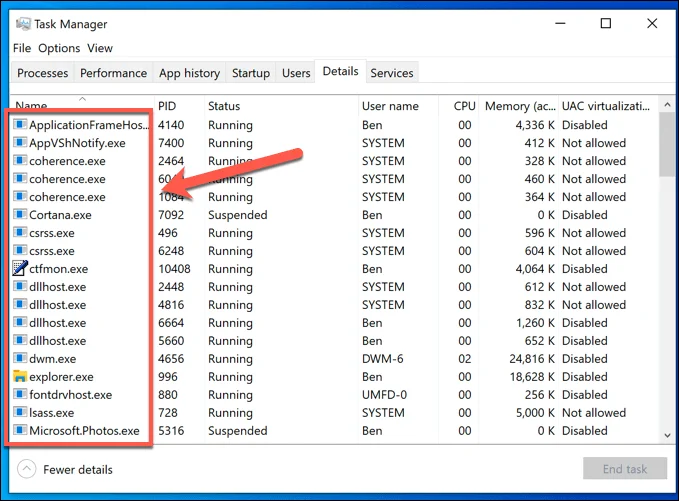The image size is (679, 501).
Task: Click icon of dllhost.exe with PID 6664
Action: coord(20,322)
